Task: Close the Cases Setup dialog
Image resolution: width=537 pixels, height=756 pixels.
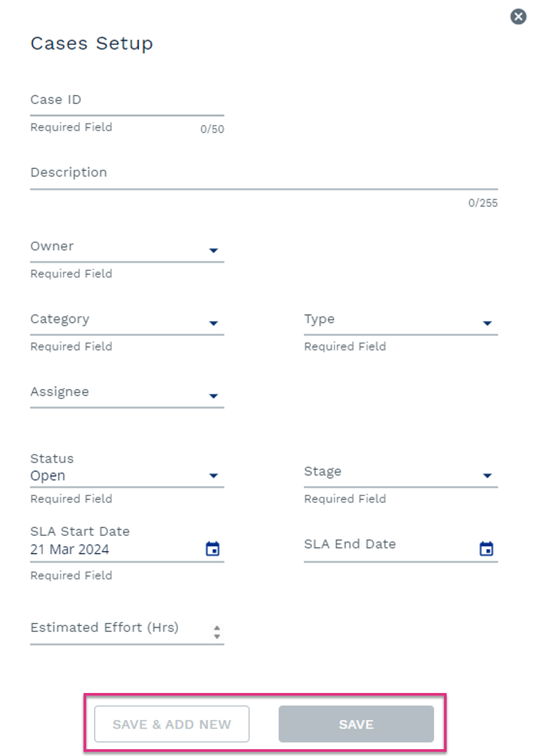Action: coord(519,16)
